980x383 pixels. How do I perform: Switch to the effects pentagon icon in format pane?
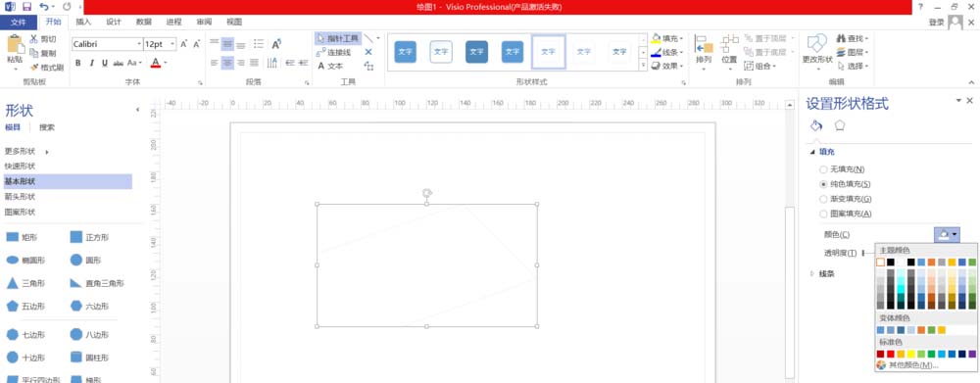pos(840,125)
